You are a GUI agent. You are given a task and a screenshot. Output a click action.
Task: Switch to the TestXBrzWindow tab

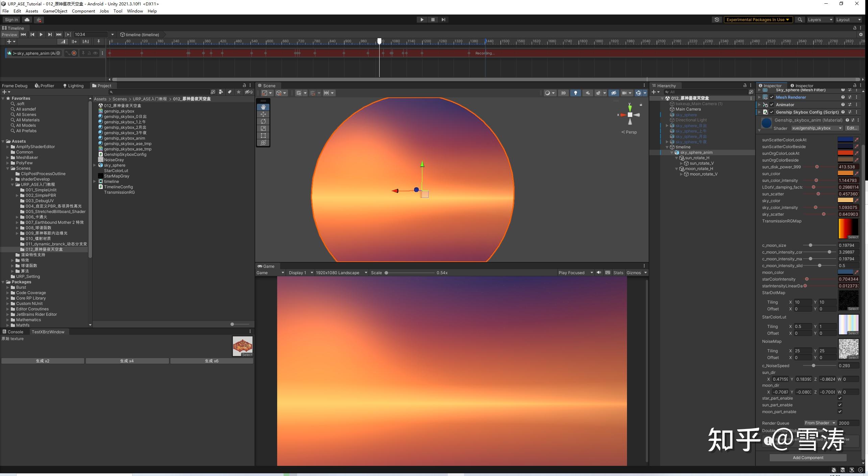pyautogui.click(x=48, y=332)
